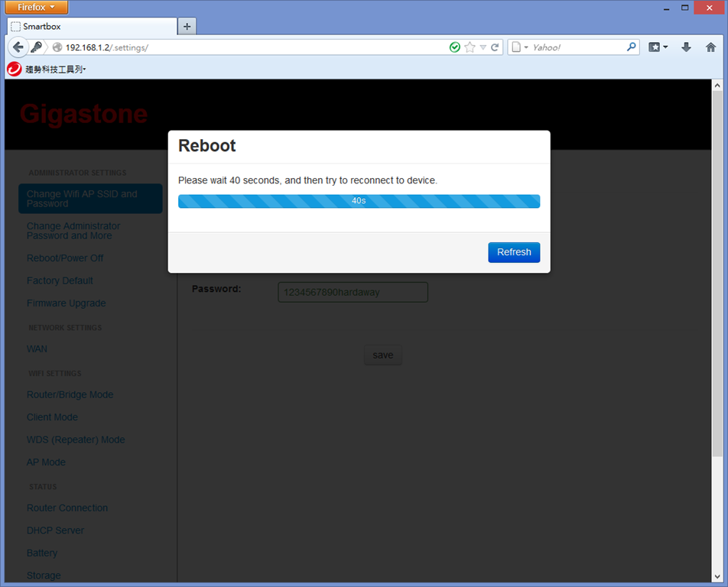Open the Storage status page
The width and height of the screenshot is (728, 587).
[x=44, y=576]
